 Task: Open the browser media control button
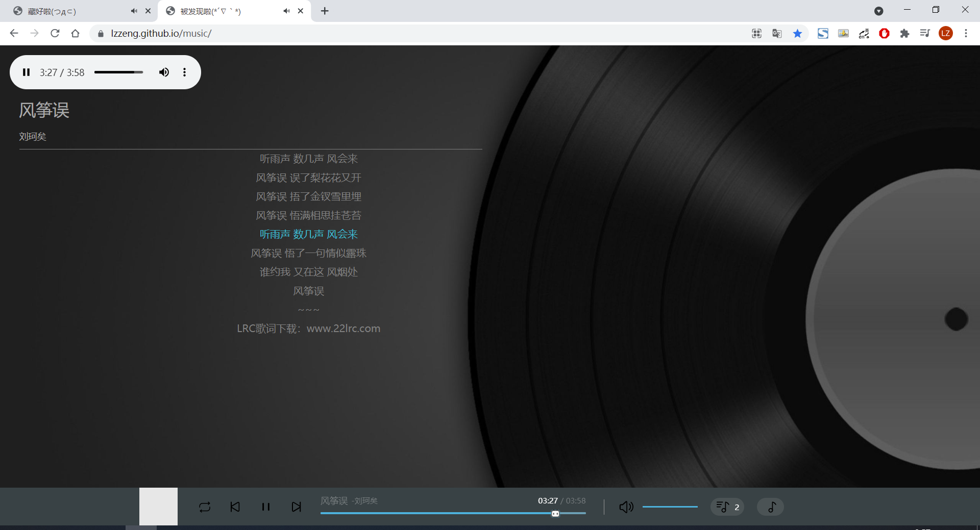925,33
